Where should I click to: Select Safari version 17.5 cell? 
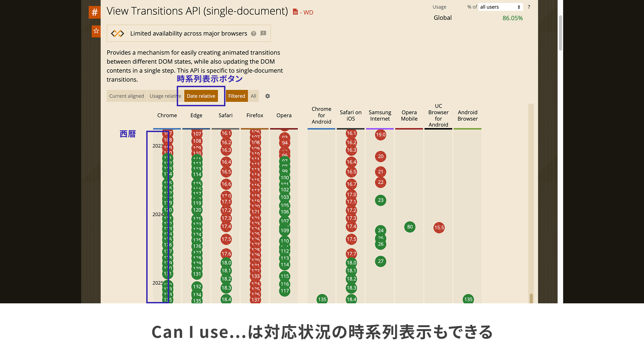pyautogui.click(x=226, y=239)
